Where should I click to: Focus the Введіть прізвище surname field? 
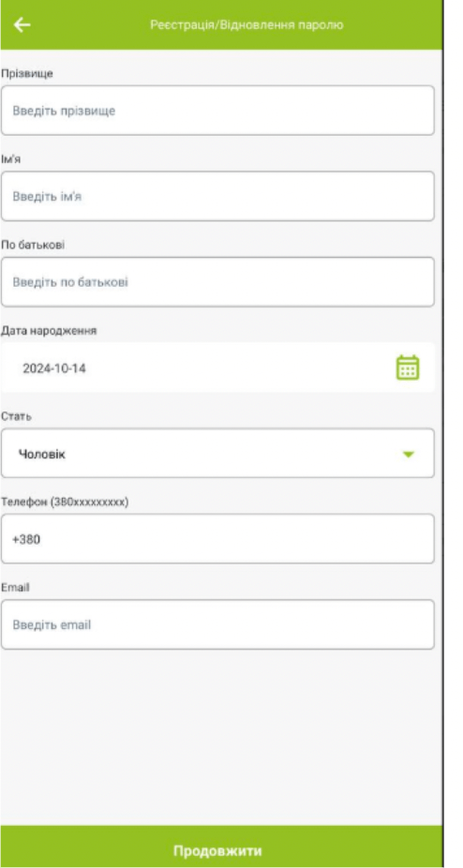(217, 111)
